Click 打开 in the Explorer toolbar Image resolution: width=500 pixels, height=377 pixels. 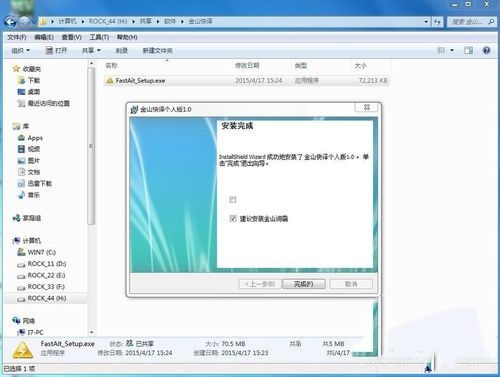(56, 50)
